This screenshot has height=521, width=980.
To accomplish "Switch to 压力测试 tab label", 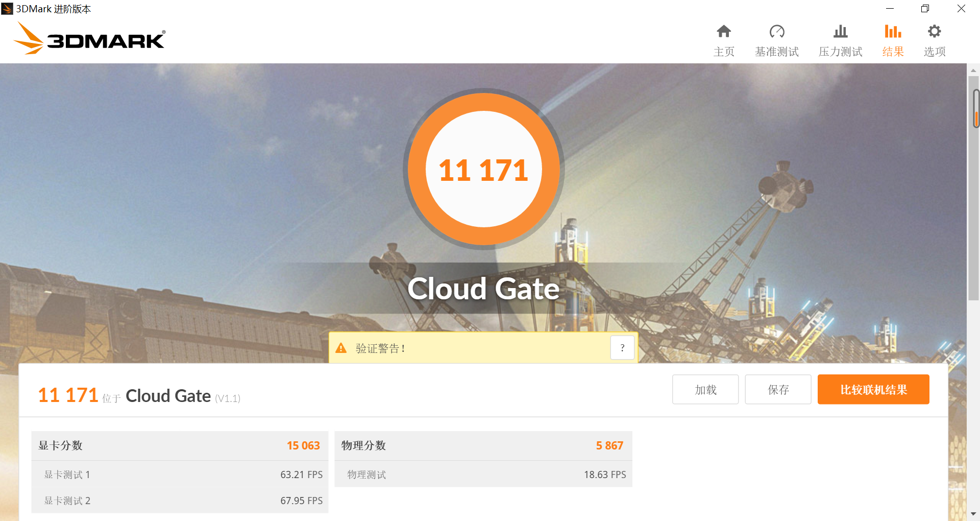I will point(840,52).
